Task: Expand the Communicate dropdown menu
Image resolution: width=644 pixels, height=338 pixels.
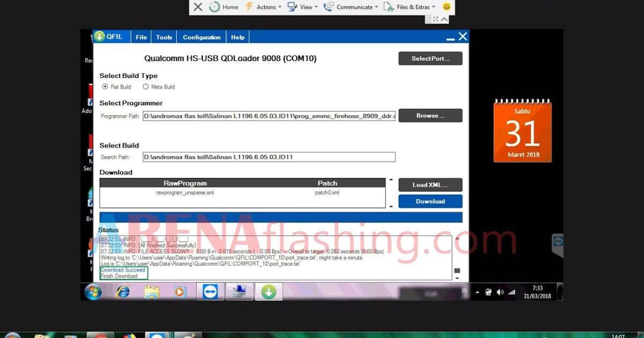Action: coord(350,7)
